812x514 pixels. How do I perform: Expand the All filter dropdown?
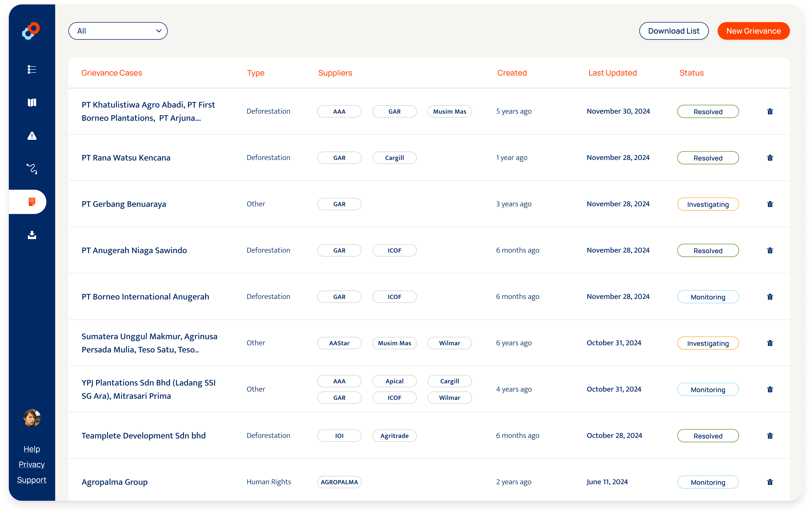point(118,31)
